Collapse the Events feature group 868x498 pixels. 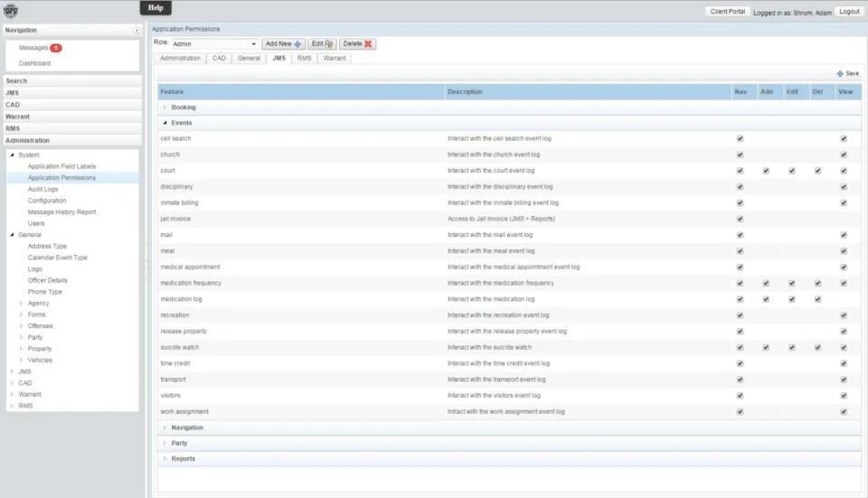pyautogui.click(x=165, y=123)
